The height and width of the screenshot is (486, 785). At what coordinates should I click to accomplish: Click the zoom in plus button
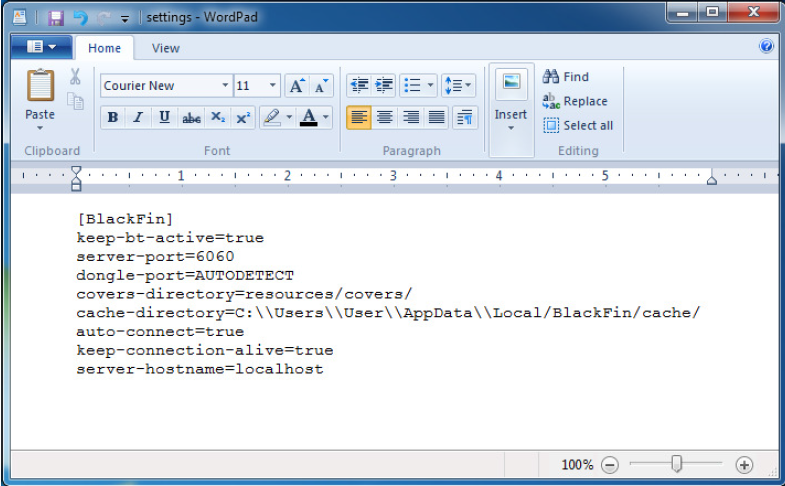pyautogui.click(x=744, y=465)
